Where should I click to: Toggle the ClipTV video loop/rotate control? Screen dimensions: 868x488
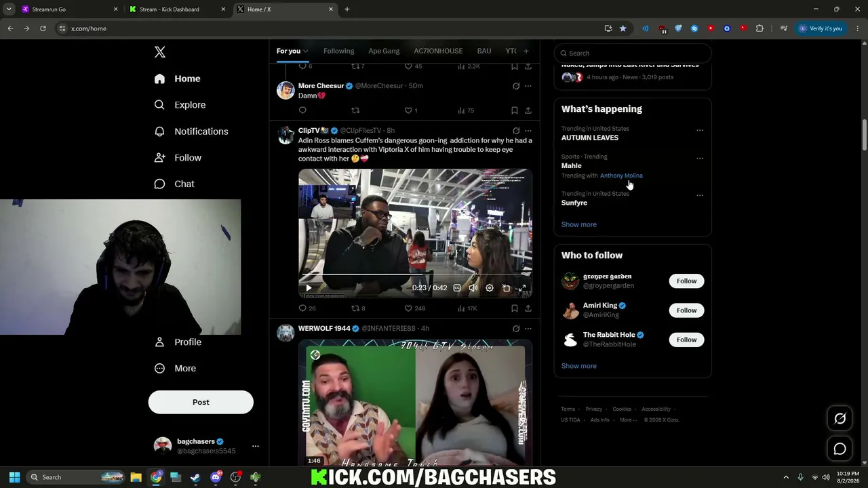click(x=506, y=288)
